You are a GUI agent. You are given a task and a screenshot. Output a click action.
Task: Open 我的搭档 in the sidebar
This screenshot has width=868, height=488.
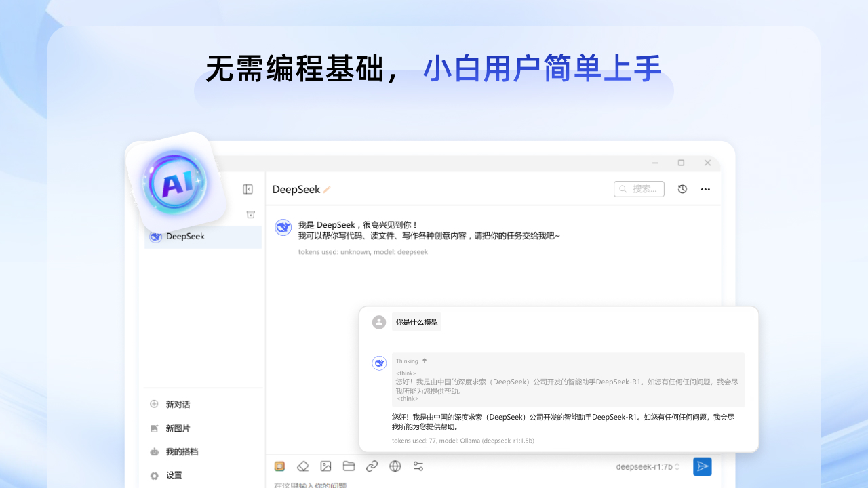182,452
